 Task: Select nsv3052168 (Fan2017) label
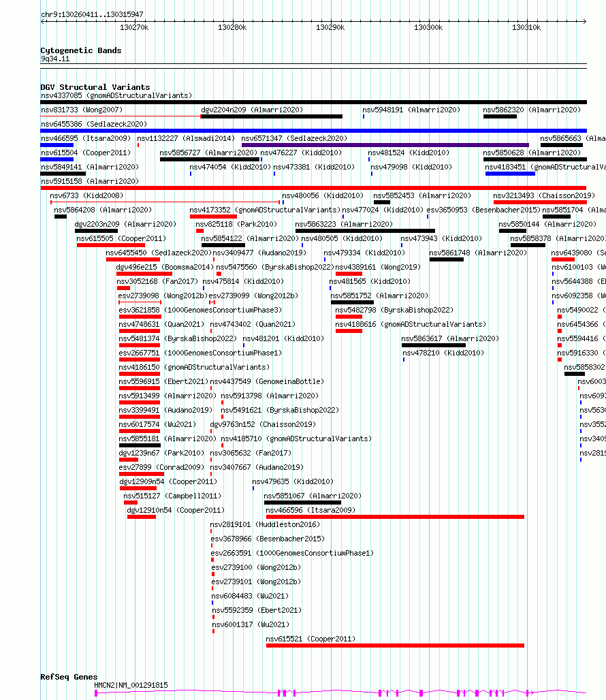point(157,281)
